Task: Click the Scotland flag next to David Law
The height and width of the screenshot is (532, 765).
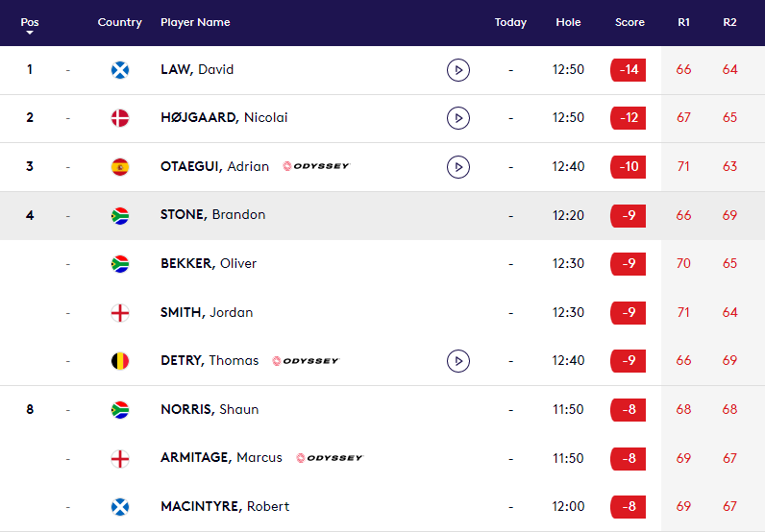Action: (120, 70)
